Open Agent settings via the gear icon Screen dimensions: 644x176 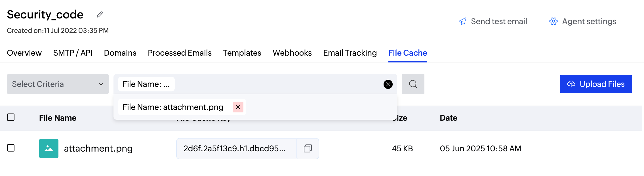click(x=553, y=21)
